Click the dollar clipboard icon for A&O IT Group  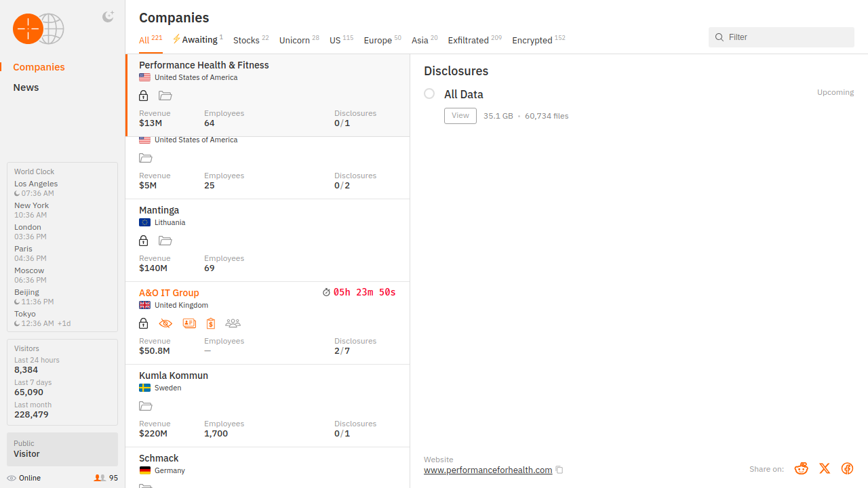point(211,324)
